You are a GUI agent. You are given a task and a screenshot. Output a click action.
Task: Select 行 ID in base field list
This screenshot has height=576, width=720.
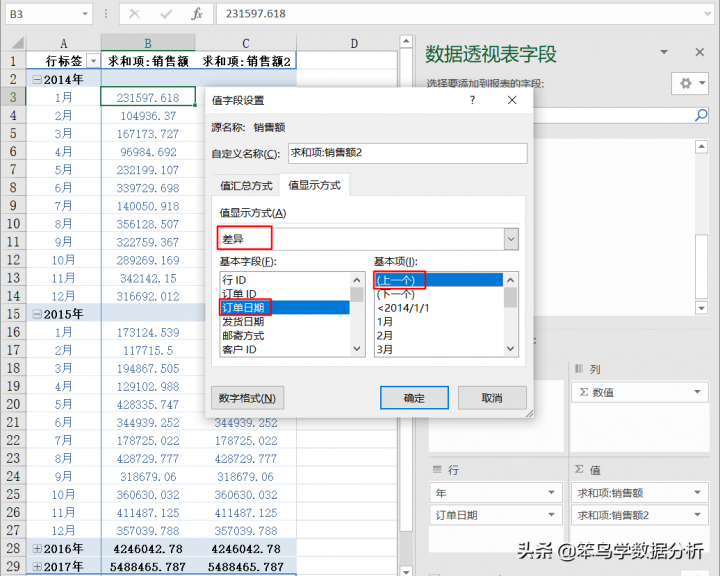coord(285,280)
